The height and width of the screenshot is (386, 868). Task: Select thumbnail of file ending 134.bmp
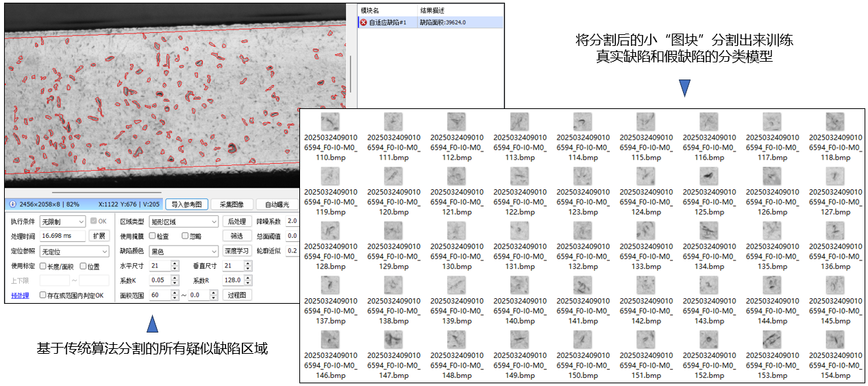coord(708,230)
